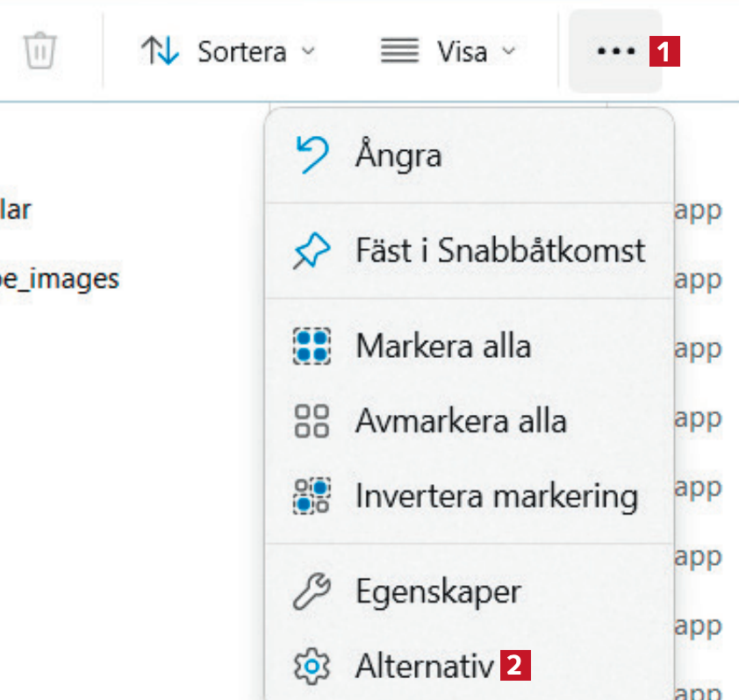Click the Sortera up-down arrows icon
The image size is (739, 700).
tap(160, 51)
